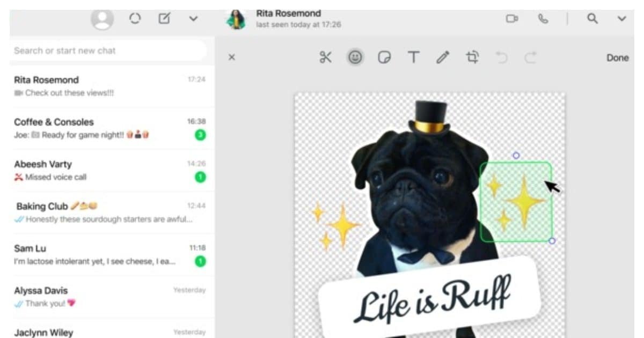Screen dimensions: 644x338
Task: Click the 17:24 timestamp on Rita Rosemond
Action: pos(196,79)
